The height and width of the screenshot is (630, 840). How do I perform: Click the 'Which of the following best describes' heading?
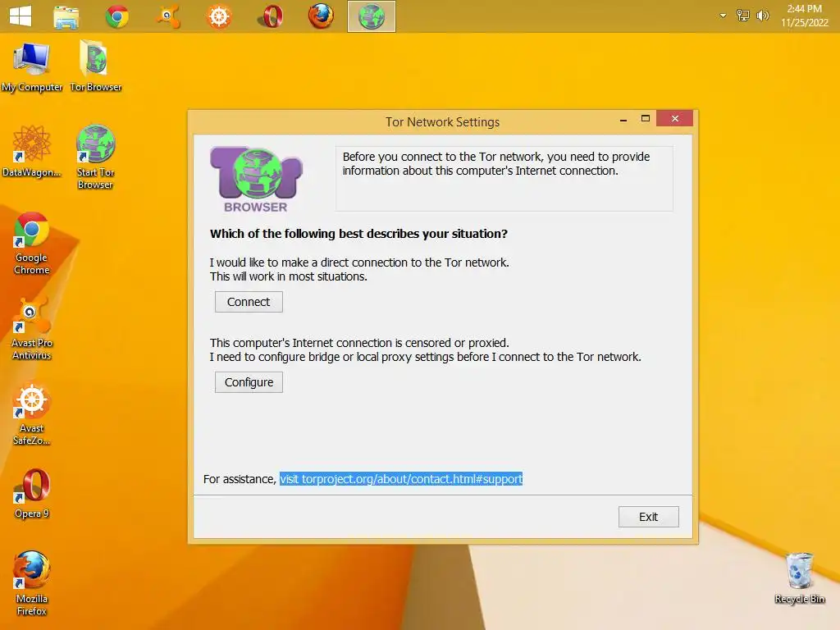(358, 234)
